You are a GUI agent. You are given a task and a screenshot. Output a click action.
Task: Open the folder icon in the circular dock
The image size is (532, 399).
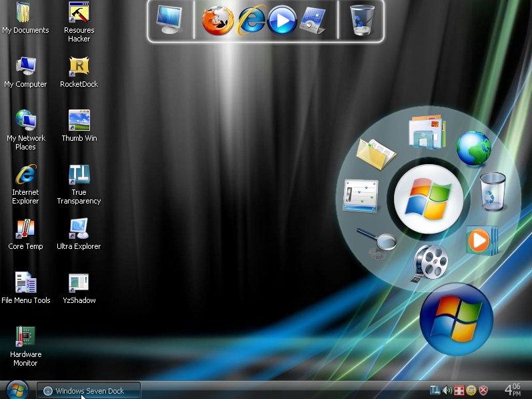[375, 154]
